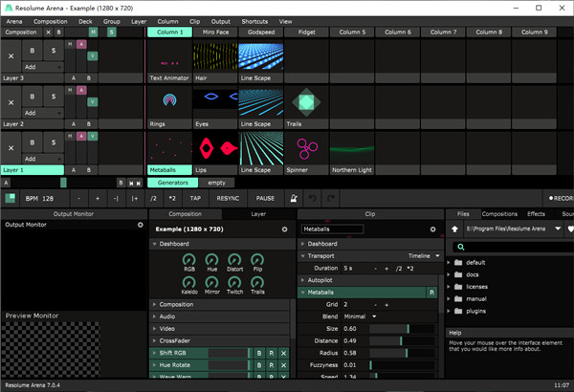
Task: Open the Layer 3 Add blend dropdown
Action: pos(43,69)
